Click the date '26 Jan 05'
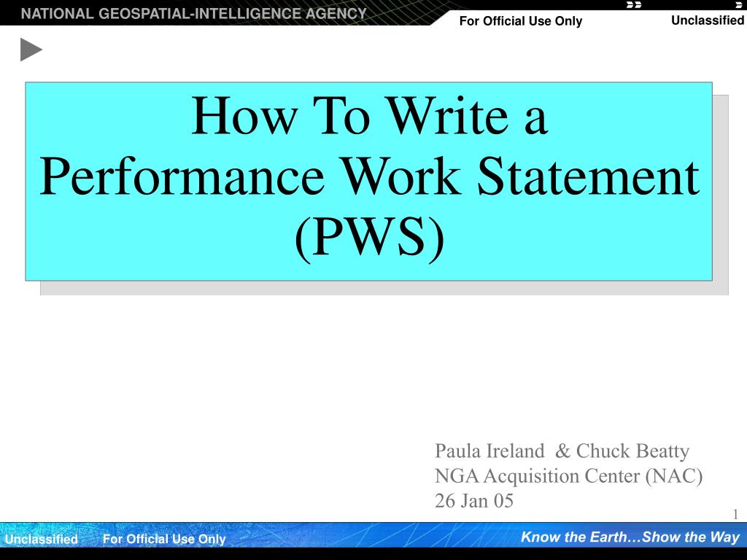This screenshot has width=747, height=560. pyautogui.click(x=474, y=500)
